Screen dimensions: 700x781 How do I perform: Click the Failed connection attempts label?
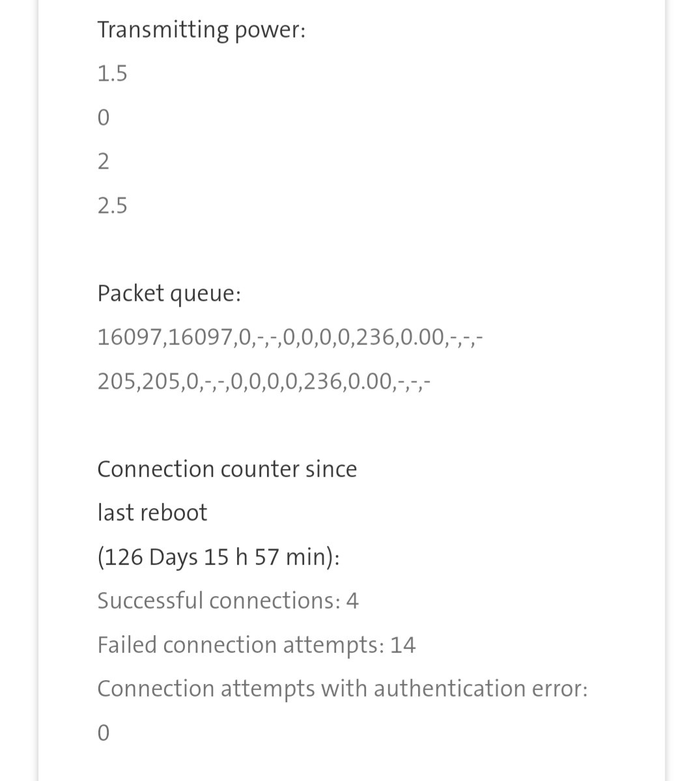tap(240, 645)
